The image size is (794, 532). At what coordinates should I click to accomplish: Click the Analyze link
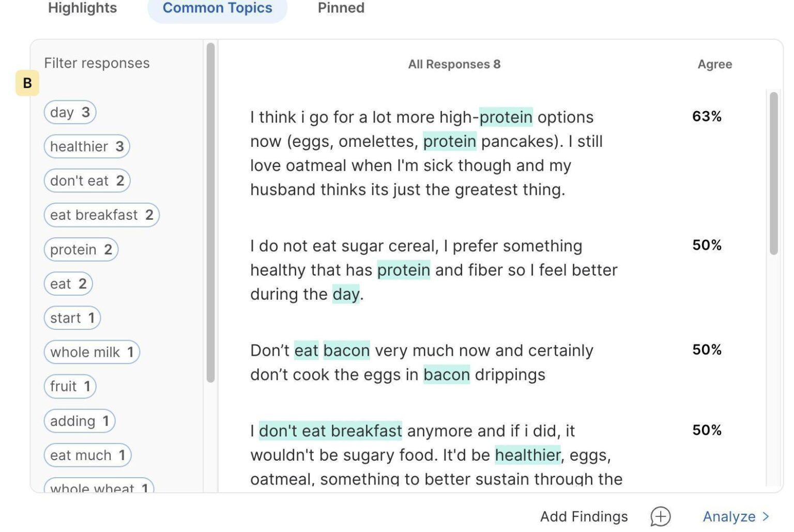click(x=729, y=516)
